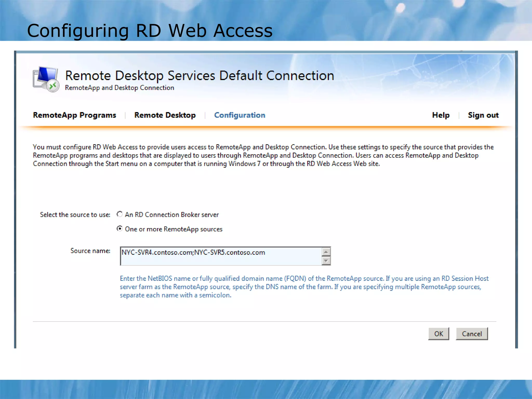532x399 pixels.
Task: Select the Configuration tab
Action: 240,115
